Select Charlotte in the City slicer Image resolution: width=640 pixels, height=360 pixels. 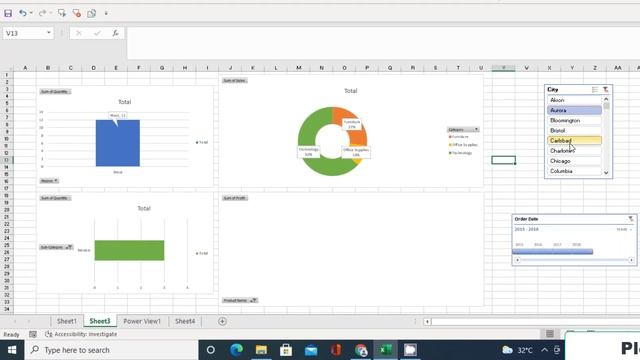574,151
